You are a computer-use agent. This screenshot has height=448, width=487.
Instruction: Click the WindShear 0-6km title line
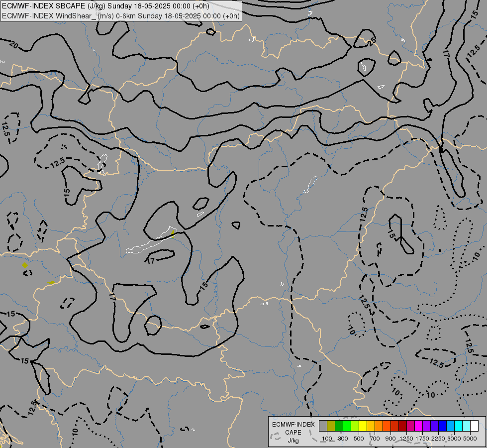click(121, 16)
